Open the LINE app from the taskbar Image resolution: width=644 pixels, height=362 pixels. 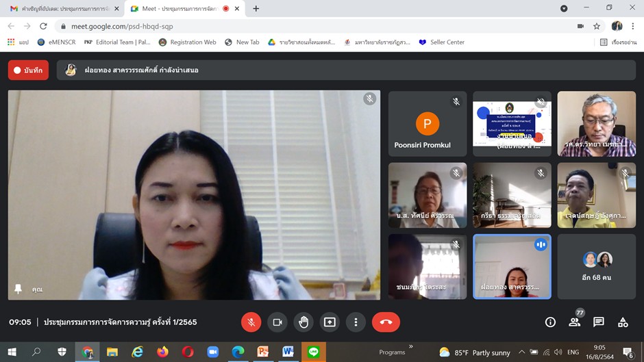[313, 352]
